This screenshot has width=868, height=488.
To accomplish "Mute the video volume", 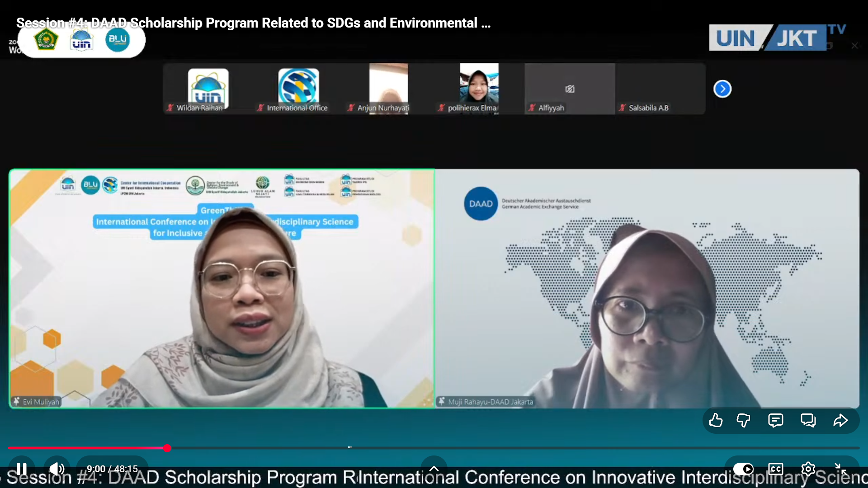I will [x=57, y=469].
